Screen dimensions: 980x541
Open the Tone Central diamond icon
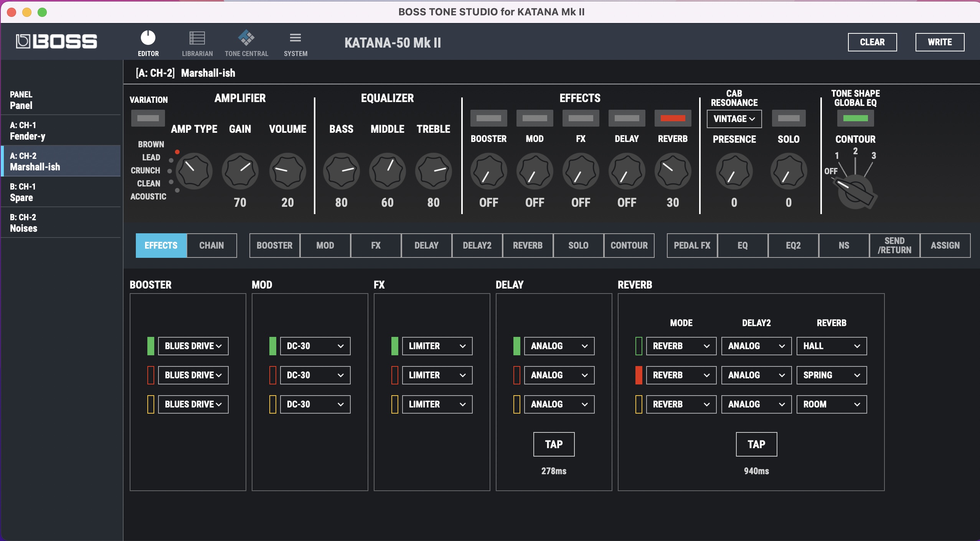coord(246,38)
